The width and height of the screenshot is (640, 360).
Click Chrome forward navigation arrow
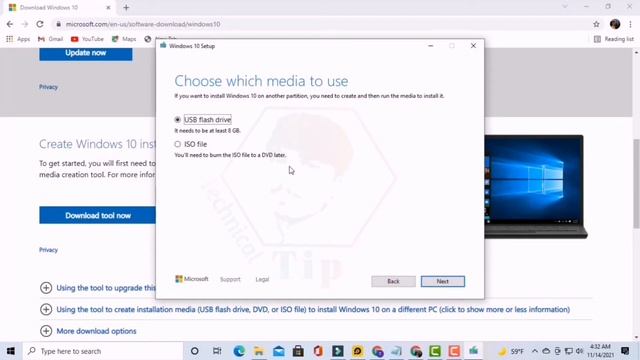[25, 24]
